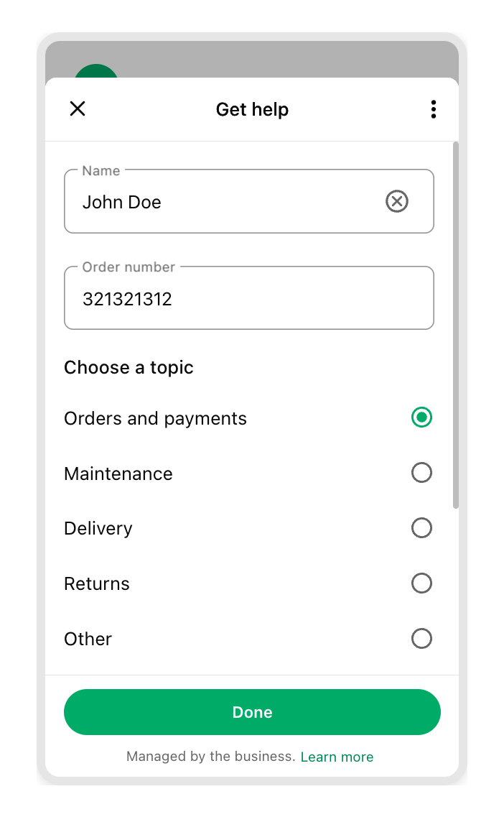This screenshot has height=822, width=504.
Task: Clear the Name field with the X icon
Action: tap(396, 202)
